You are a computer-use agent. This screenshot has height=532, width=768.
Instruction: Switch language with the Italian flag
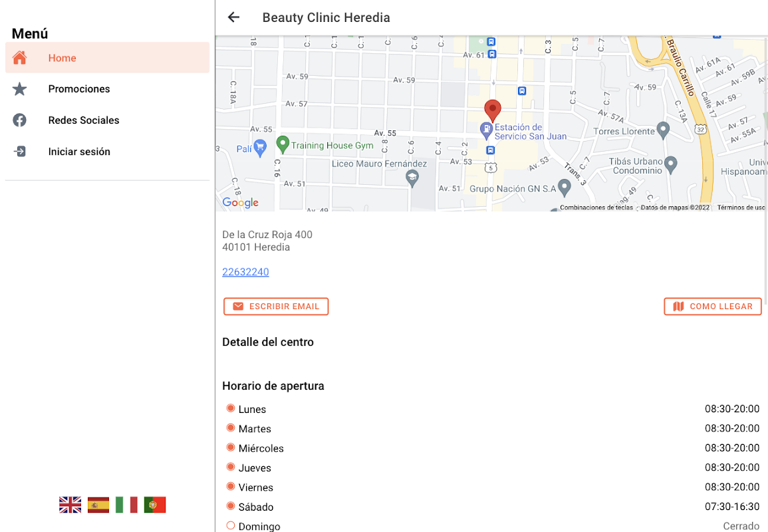[126, 505]
